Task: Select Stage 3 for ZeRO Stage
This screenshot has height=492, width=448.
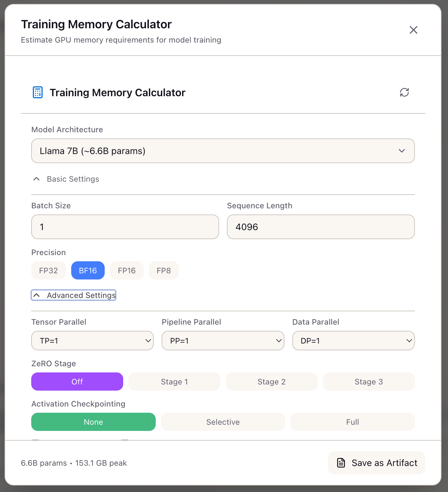Action: click(x=369, y=382)
